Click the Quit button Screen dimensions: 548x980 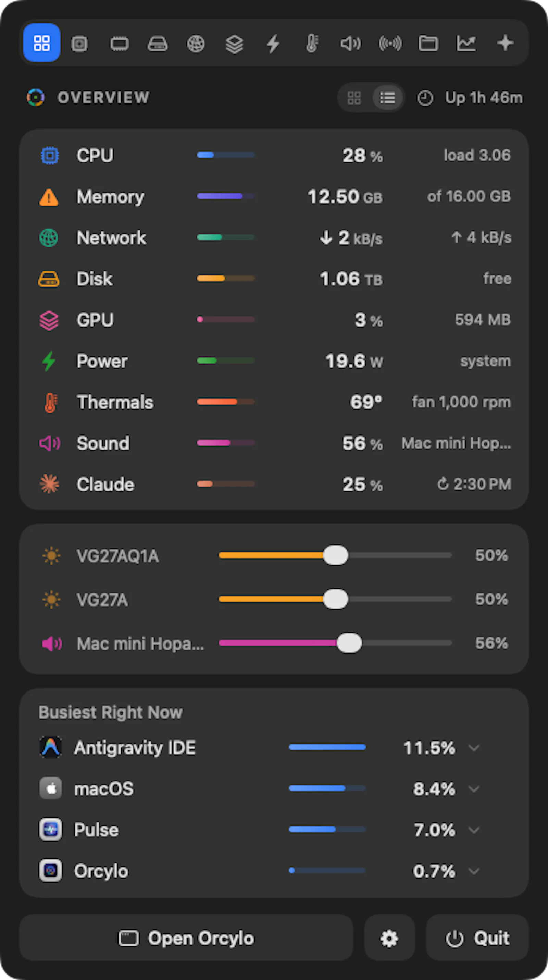point(477,938)
